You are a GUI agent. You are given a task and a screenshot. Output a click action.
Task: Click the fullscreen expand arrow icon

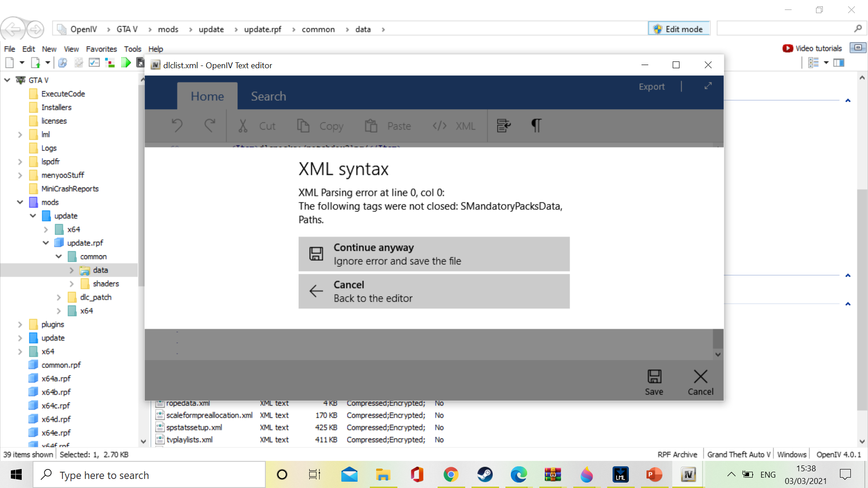[708, 86]
